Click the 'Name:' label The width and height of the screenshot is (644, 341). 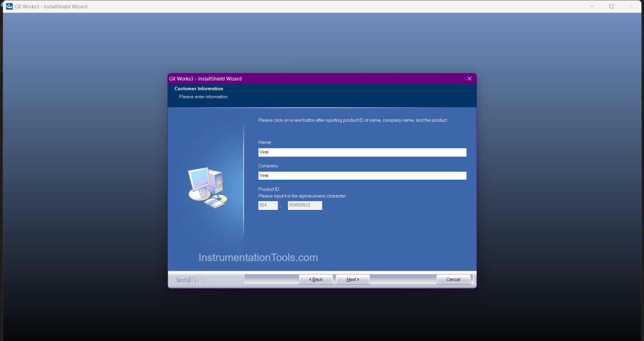265,142
